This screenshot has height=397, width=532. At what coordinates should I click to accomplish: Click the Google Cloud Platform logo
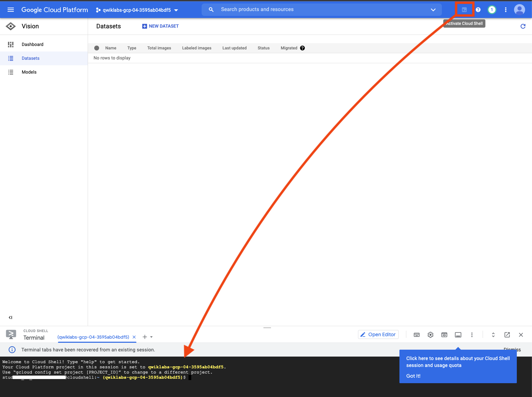coord(55,10)
